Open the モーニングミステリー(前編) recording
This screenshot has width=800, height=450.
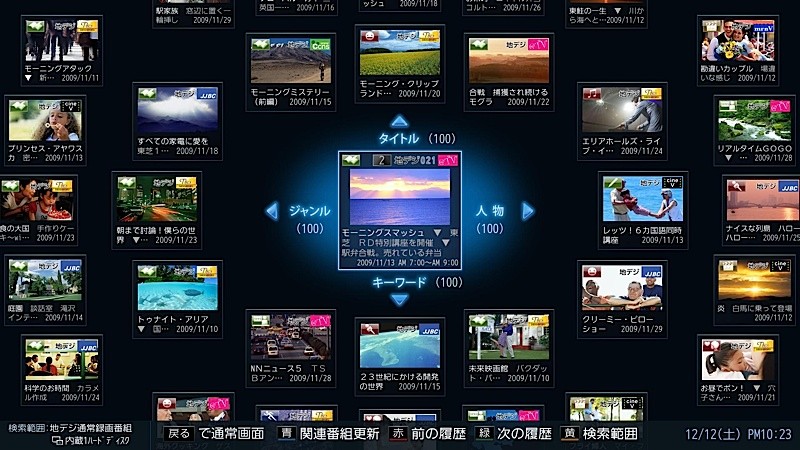coord(291,72)
